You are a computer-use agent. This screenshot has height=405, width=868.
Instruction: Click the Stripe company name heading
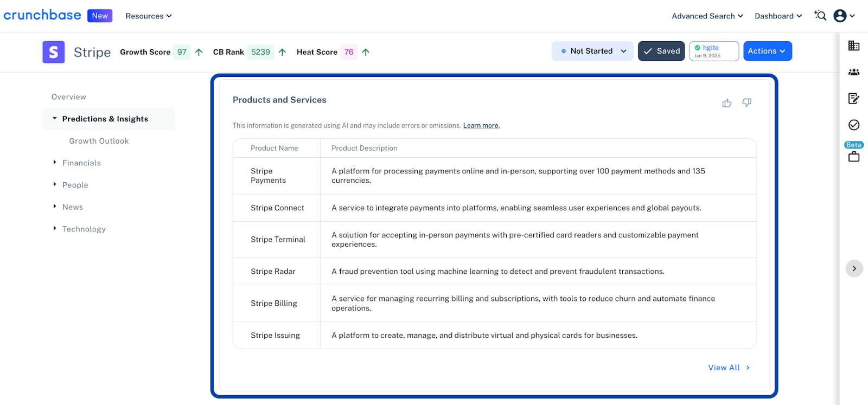92,52
